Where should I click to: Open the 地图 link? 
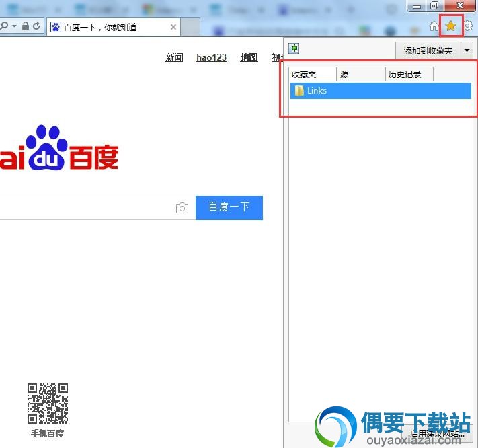tap(249, 57)
